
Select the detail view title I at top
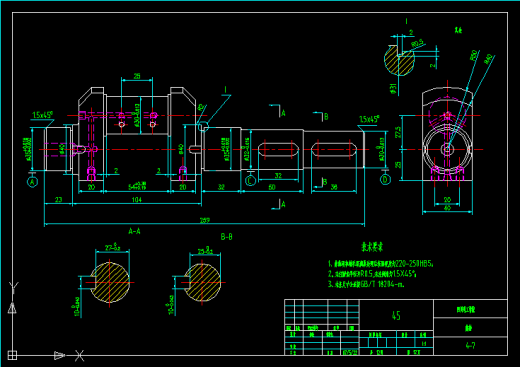click(406, 21)
